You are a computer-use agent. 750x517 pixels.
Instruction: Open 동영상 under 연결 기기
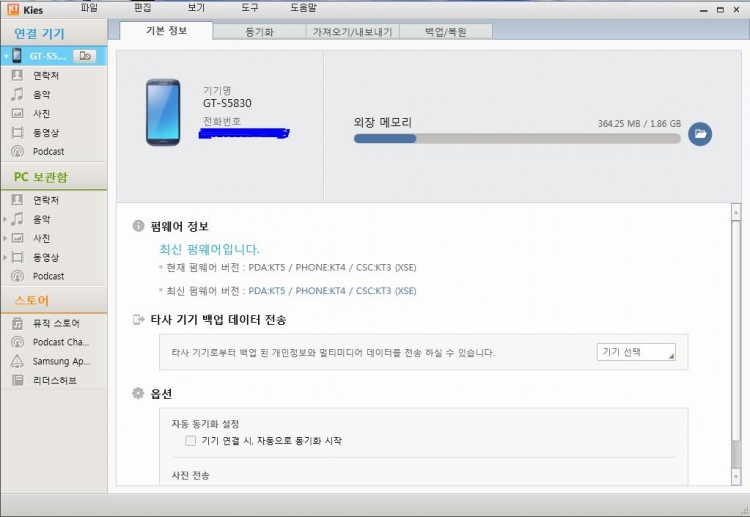[x=46, y=133]
